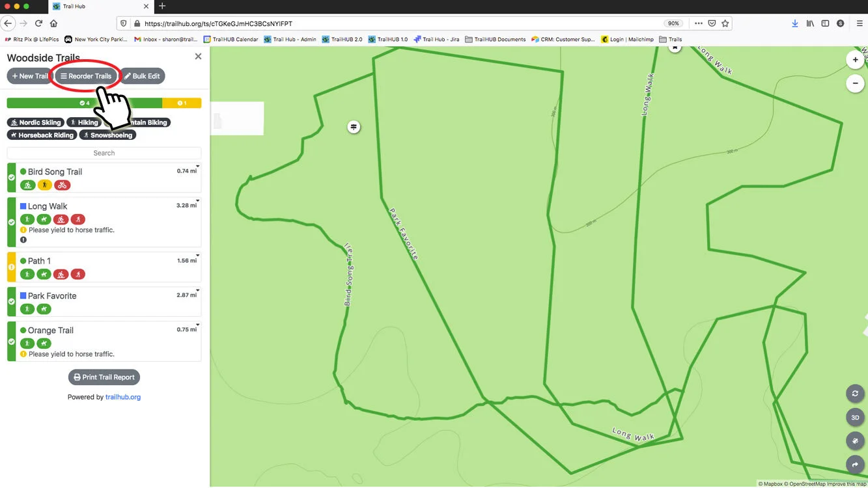Zoom out on the map
Image resolution: width=868 pixels, height=488 pixels.
pyautogui.click(x=855, y=83)
